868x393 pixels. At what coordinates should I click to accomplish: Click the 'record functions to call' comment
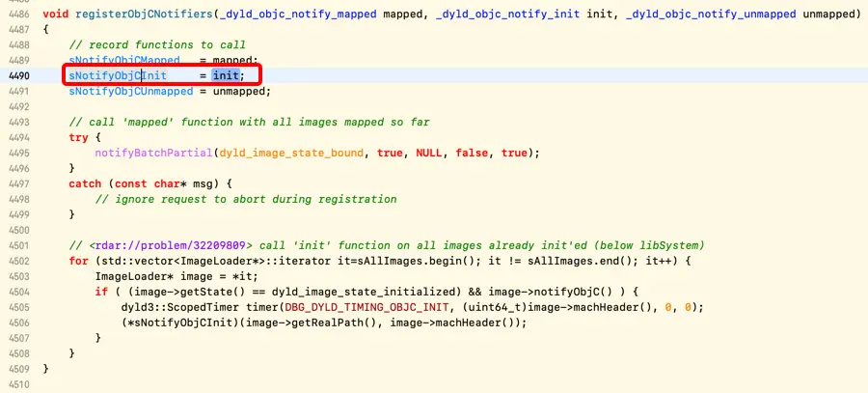157,44
